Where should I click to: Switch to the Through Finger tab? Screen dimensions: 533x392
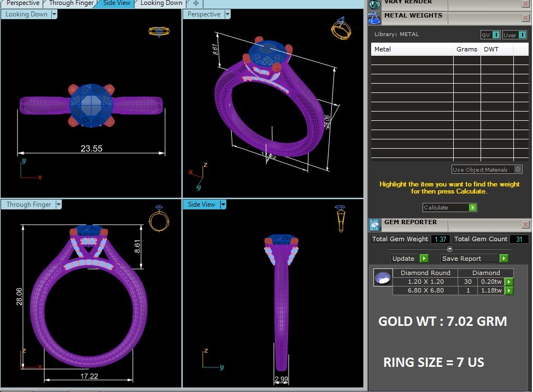tap(72, 3)
